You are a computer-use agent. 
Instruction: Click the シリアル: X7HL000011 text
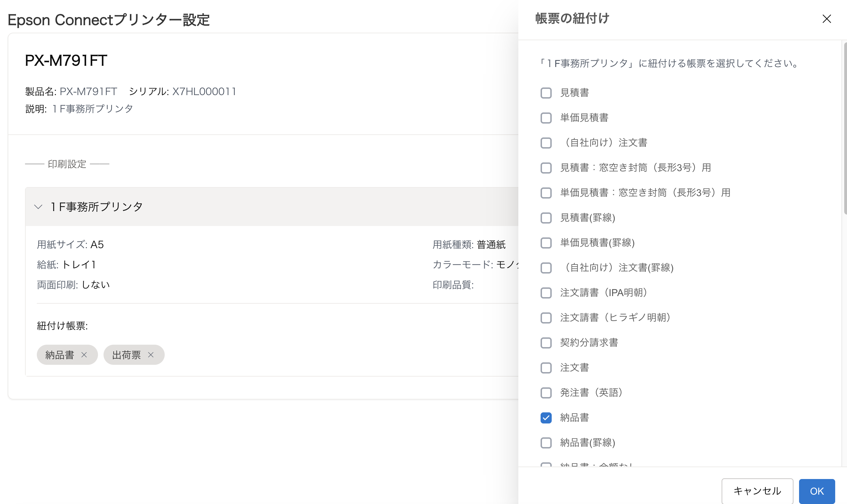(x=182, y=92)
